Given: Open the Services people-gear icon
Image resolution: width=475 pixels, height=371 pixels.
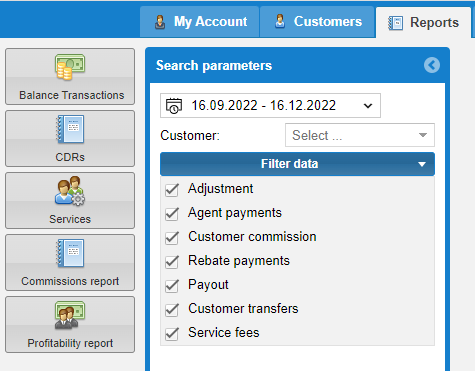Looking at the screenshot, I should coord(70,190).
